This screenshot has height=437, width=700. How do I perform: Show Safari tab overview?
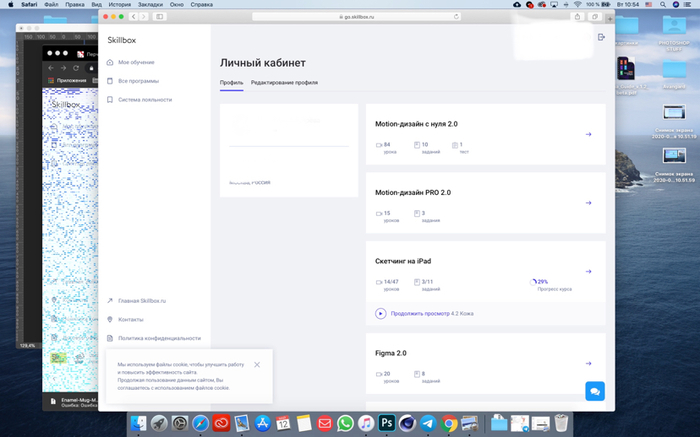tap(595, 17)
